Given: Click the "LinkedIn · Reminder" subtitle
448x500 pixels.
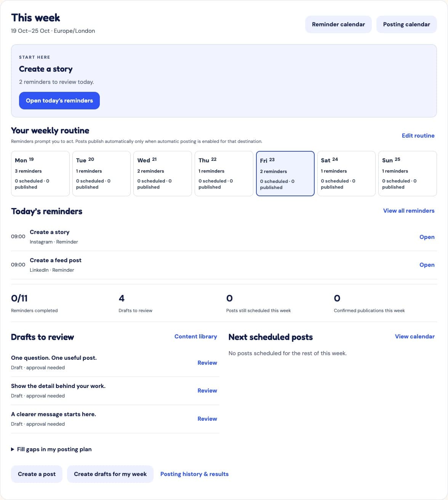Looking at the screenshot, I should coord(52,270).
